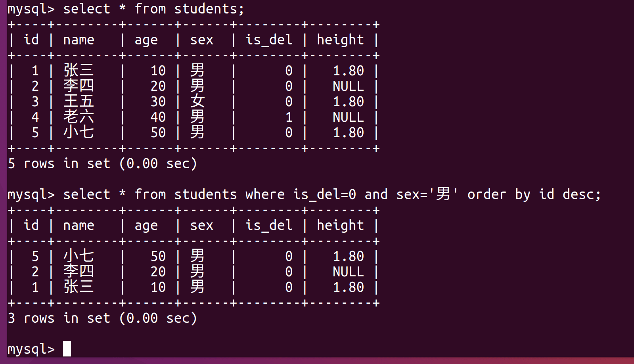
Task: Click the 'height' header in first table
Action: (x=341, y=40)
